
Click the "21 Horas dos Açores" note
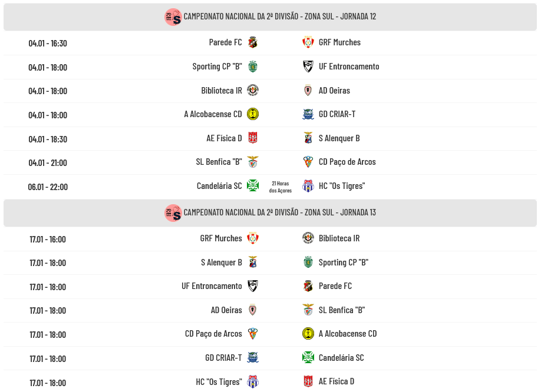(281, 187)
